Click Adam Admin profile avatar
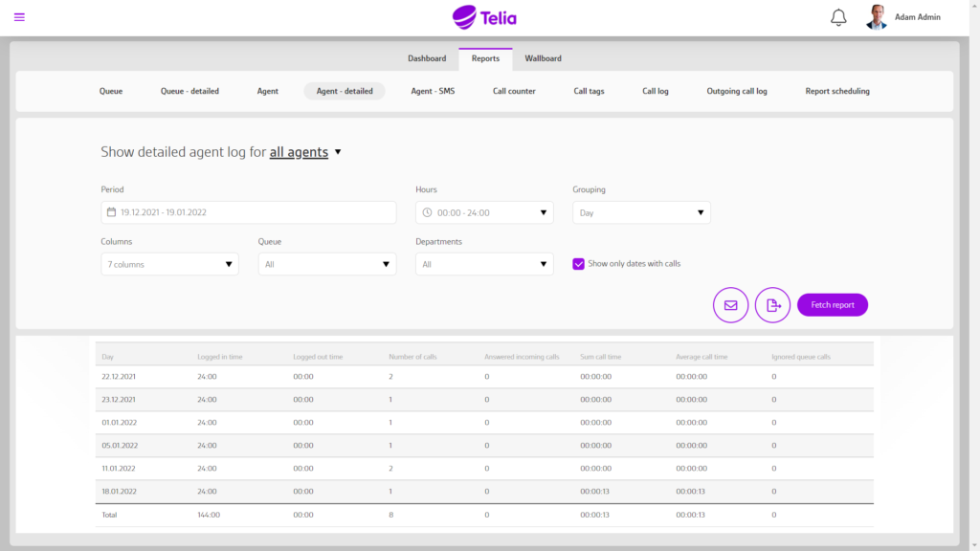Screen dimensions: 980x551 point(877,17)
